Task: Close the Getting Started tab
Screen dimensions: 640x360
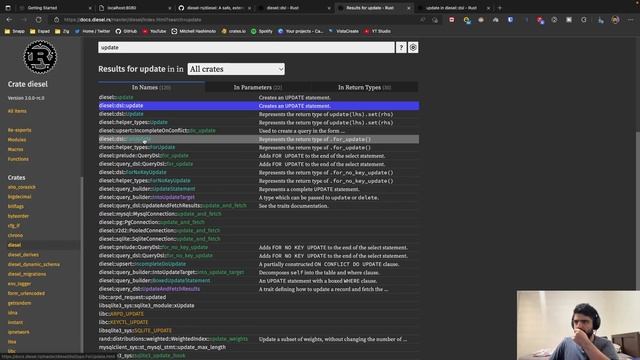Action: [x=90, y=8]
